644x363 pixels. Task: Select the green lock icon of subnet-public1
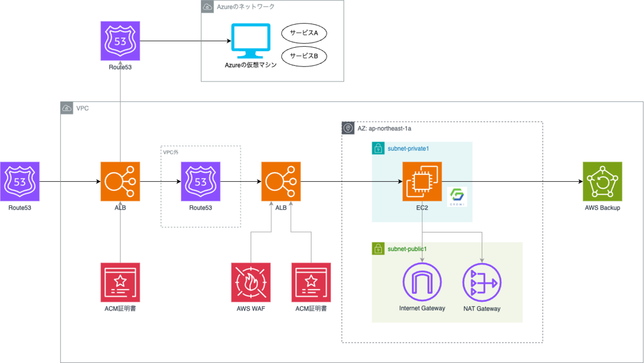378,248
